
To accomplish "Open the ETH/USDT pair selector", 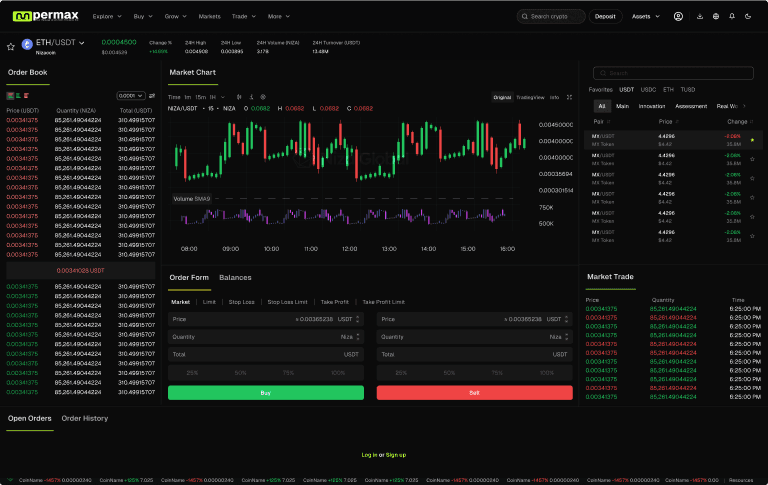I will click(60, 43).
